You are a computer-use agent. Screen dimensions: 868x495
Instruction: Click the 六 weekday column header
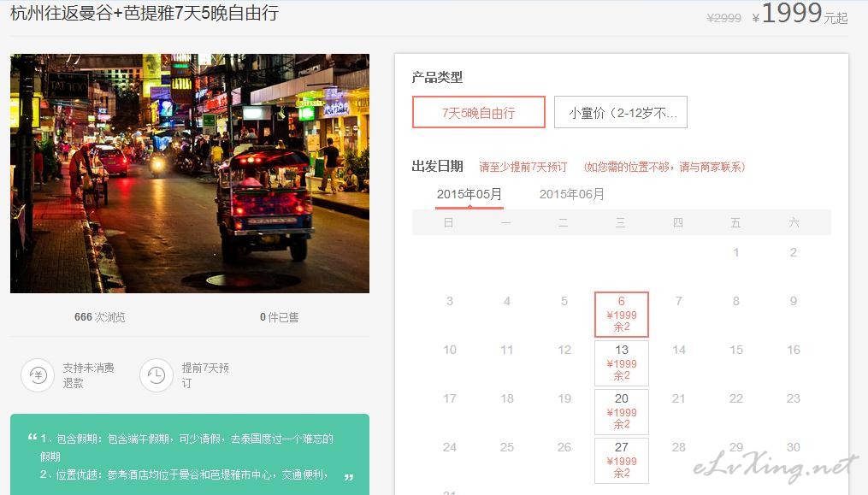(x=794, y=222)
